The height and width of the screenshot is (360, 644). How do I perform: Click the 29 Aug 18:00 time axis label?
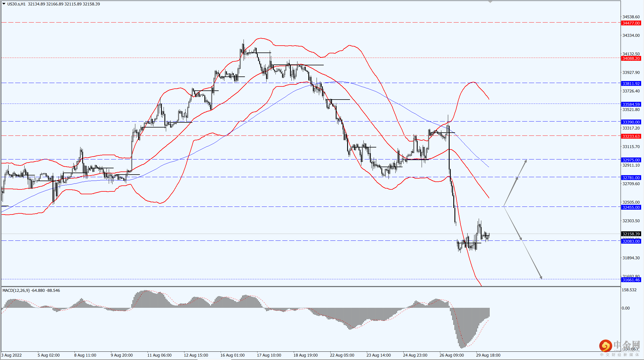point(488,355)
